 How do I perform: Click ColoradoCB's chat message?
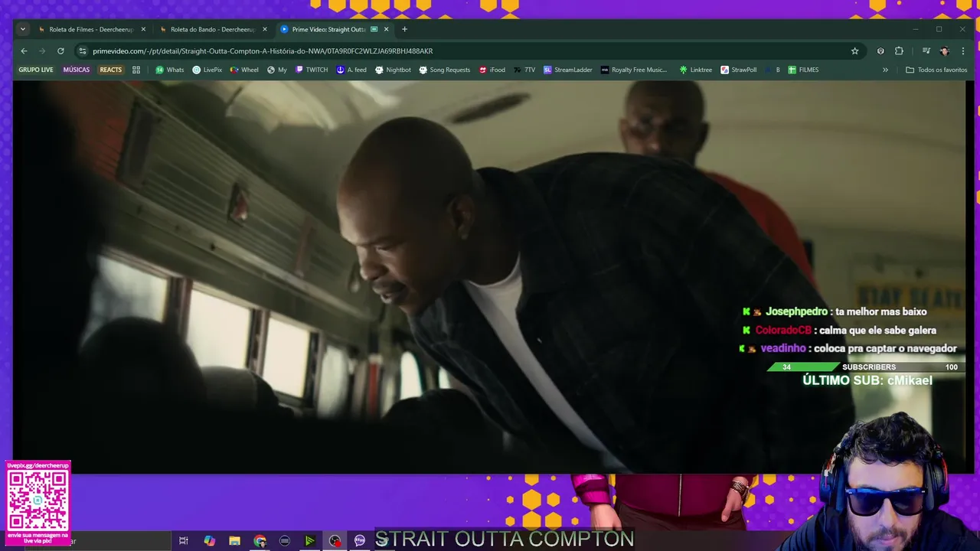click(839, 330)
